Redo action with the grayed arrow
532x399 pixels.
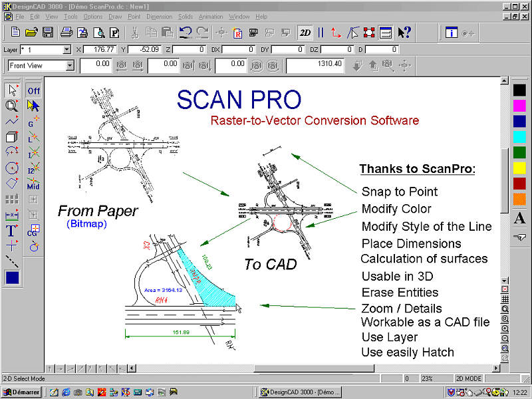[203, 32]
